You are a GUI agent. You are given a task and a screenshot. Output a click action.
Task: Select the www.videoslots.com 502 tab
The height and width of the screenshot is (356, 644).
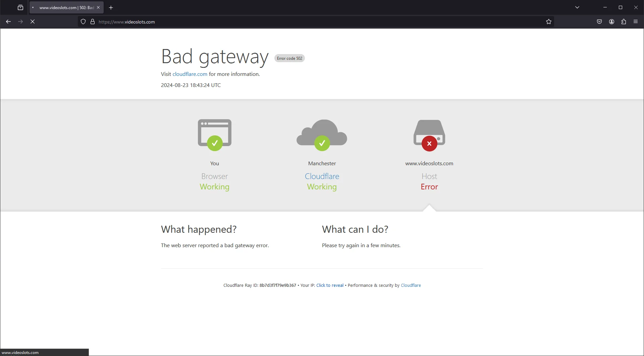tap(66, 7)
